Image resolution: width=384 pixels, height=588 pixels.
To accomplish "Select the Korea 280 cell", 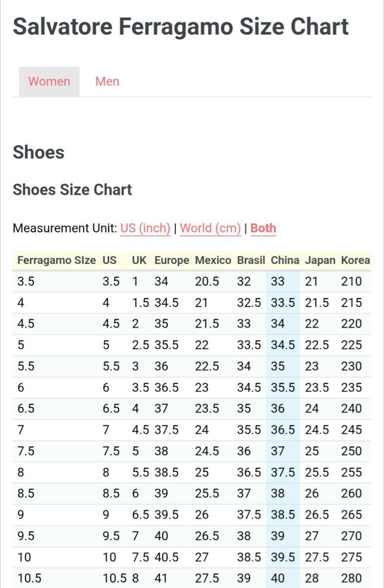I will (352, 578).
